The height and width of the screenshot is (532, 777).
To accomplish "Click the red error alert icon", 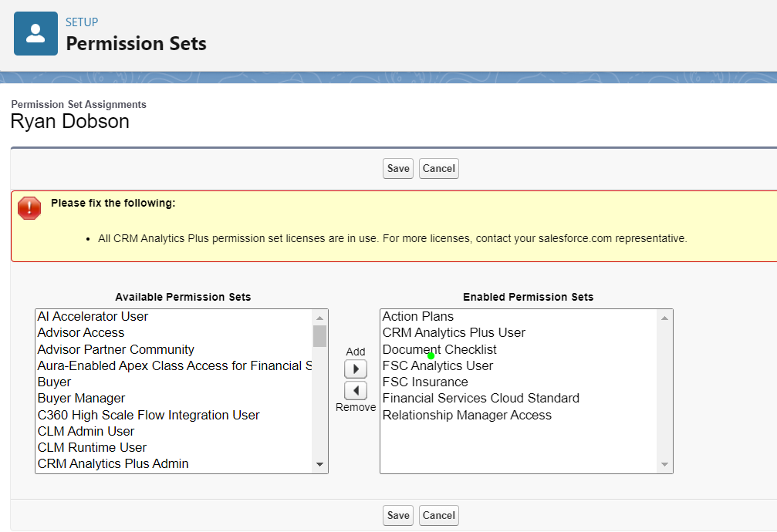I will tap(29, 208).
